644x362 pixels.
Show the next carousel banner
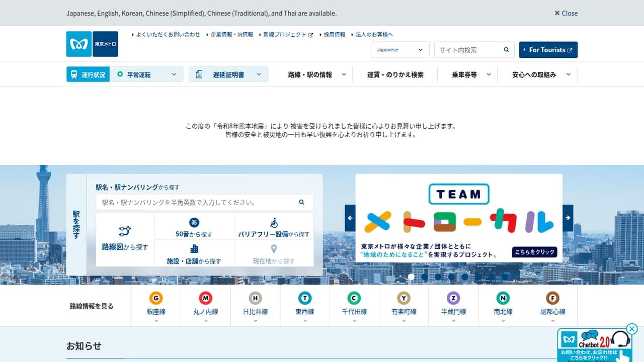[568, 218]
